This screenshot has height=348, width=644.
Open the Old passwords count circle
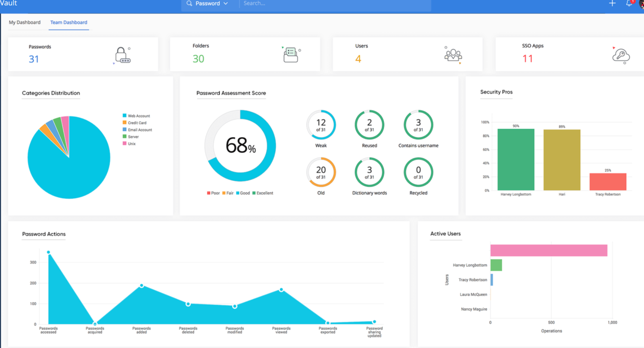coord(321,172)
